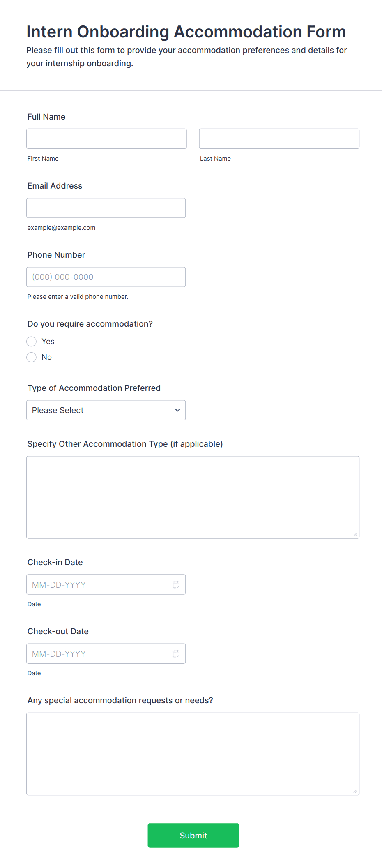
Task: Click into the Last Name field
Action: (x=279, y=139)
